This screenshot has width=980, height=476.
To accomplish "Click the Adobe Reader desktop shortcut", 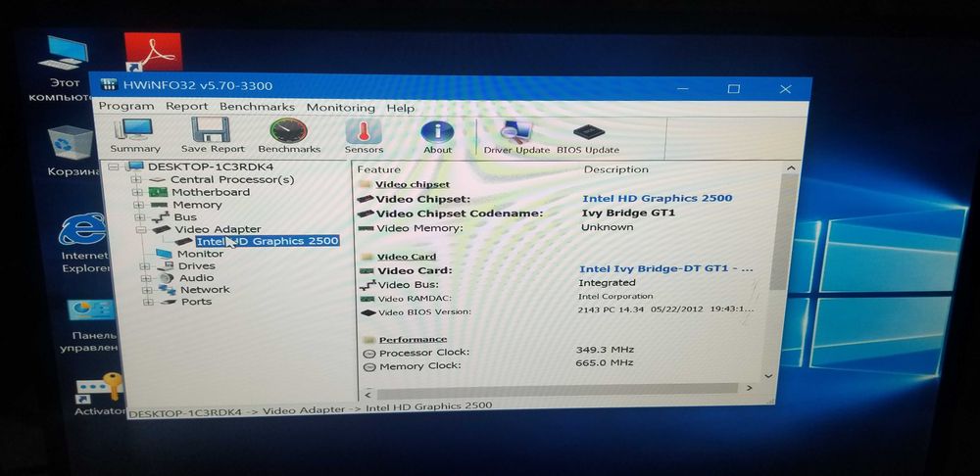I will pyautogui.click(x=153, y=53).
